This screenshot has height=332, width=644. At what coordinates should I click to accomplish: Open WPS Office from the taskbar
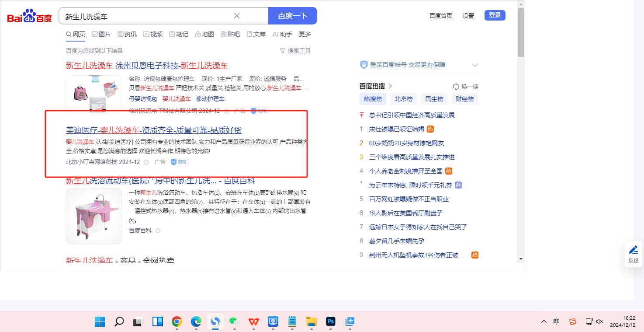[x=253, y=322]
